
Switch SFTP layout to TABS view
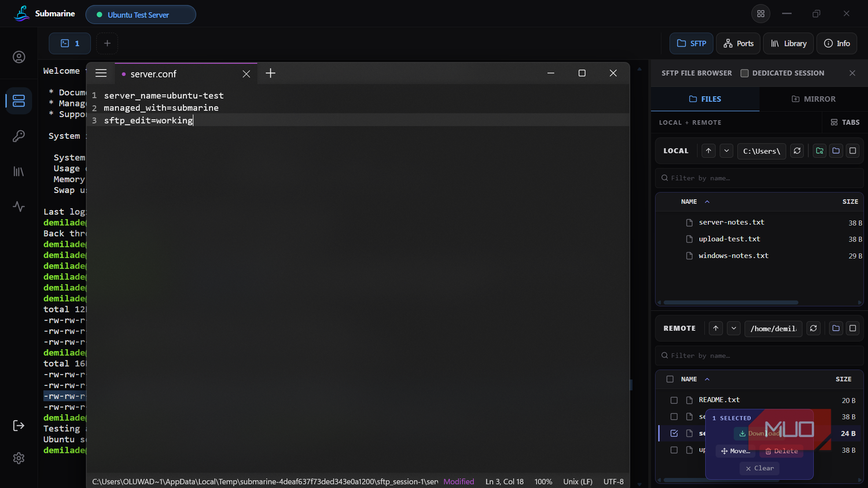click(845, 123)
